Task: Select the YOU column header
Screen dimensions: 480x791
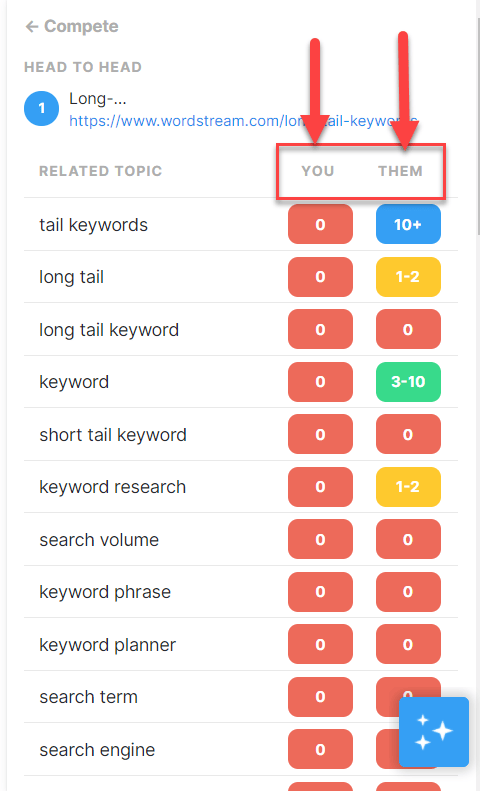Action: pyautogui.click(x=318, y=171)
